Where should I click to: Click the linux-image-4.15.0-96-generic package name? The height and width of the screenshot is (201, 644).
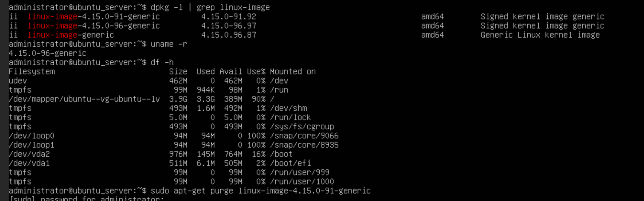94,26
